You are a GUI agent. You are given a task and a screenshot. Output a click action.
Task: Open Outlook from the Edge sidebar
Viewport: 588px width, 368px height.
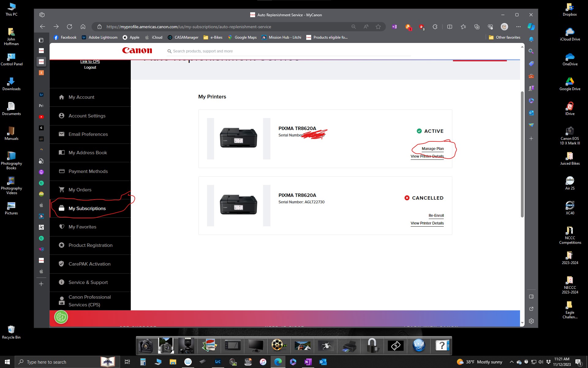click(531, 113)
